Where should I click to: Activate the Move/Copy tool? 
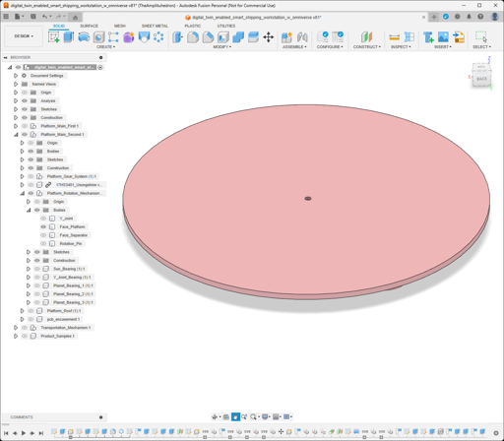point(269,37)
